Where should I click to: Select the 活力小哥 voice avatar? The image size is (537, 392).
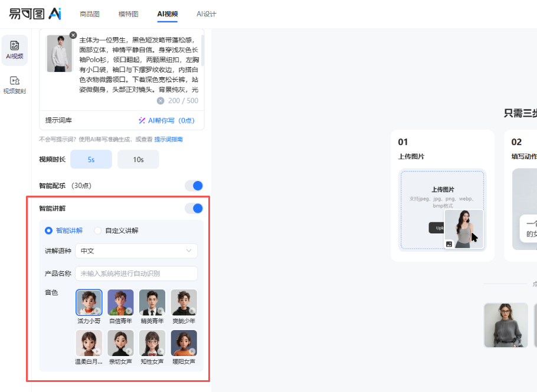(89, 302)
